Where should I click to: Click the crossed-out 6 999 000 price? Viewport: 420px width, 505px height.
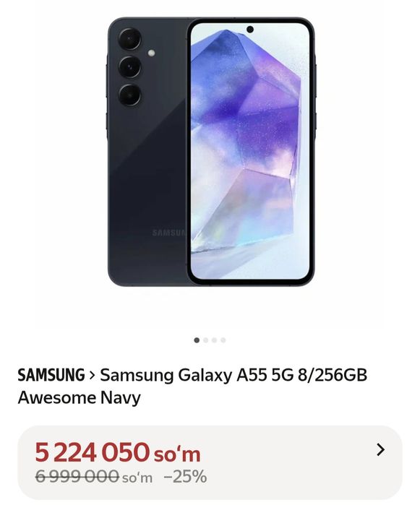tap(77, 476)
